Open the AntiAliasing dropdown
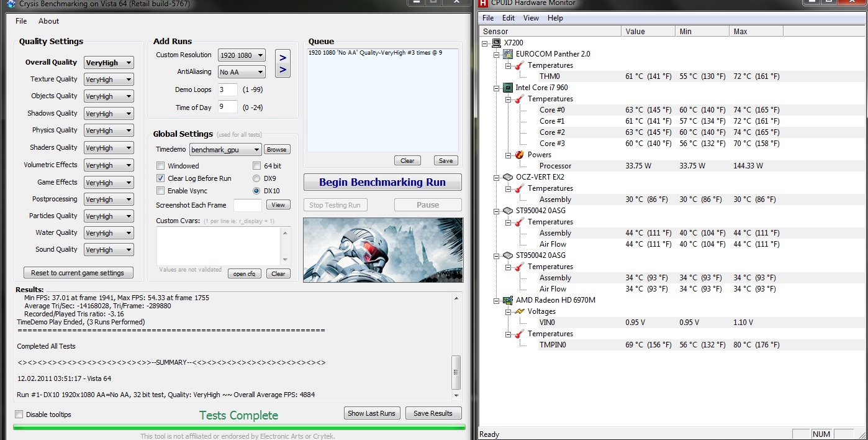 tap(242, 72)
